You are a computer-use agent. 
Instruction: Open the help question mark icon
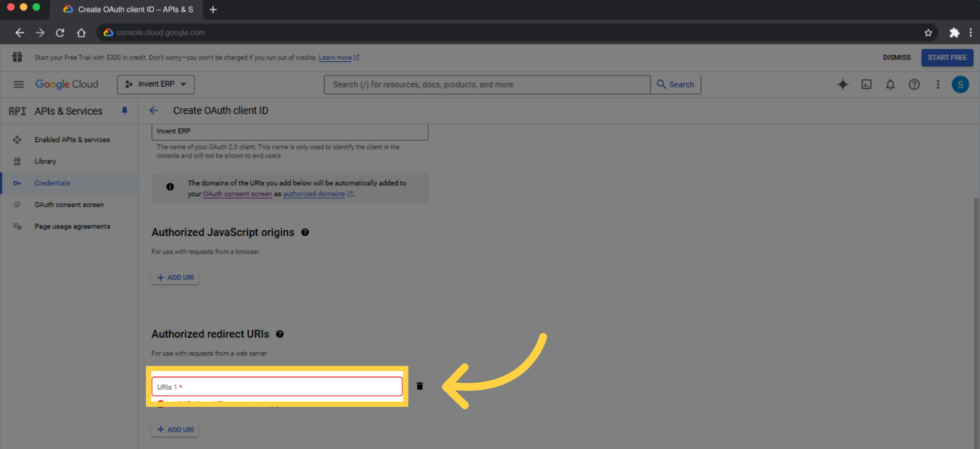pyautogui.click(x=914, y=85)
